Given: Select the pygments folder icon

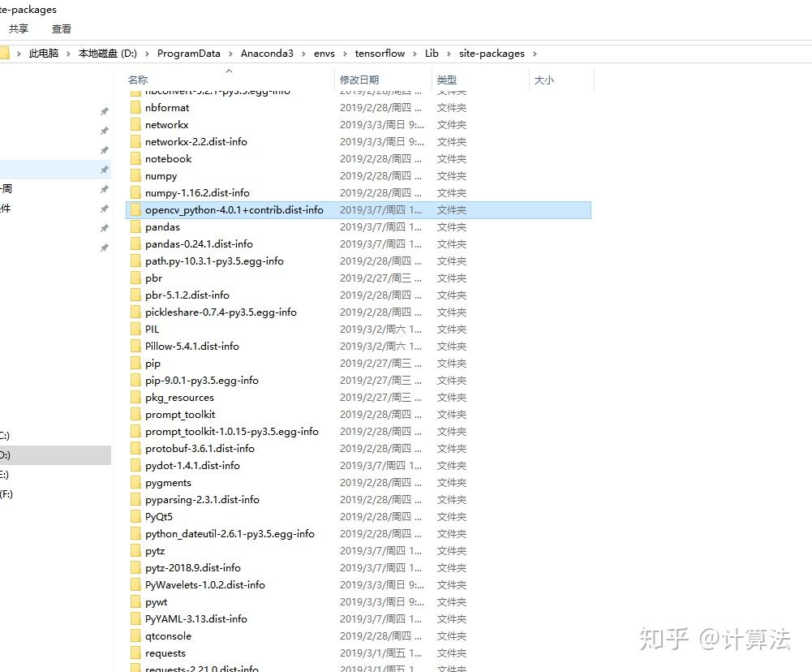Looking at the screenshot, I should [x=135, y=482].
